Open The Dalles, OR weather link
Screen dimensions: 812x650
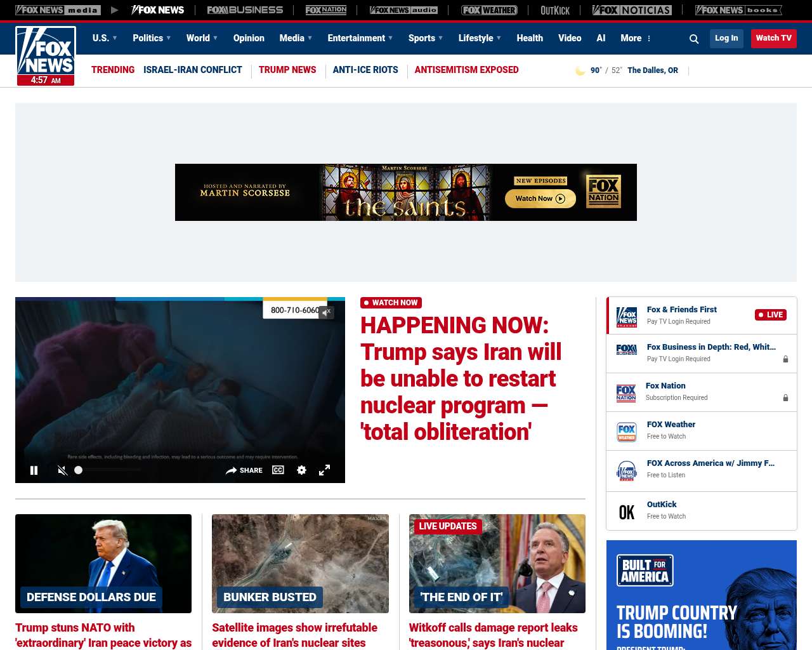(653, 70)
